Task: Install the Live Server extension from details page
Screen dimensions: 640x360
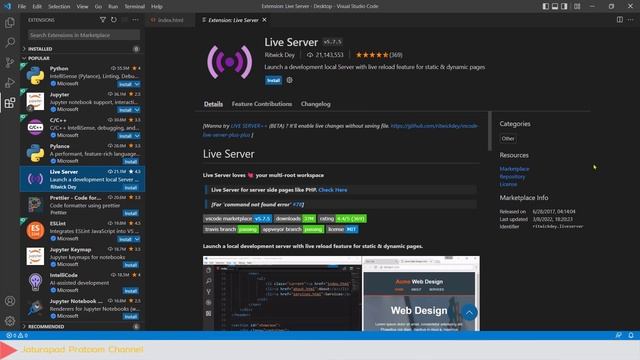Action: click(273, 80)
